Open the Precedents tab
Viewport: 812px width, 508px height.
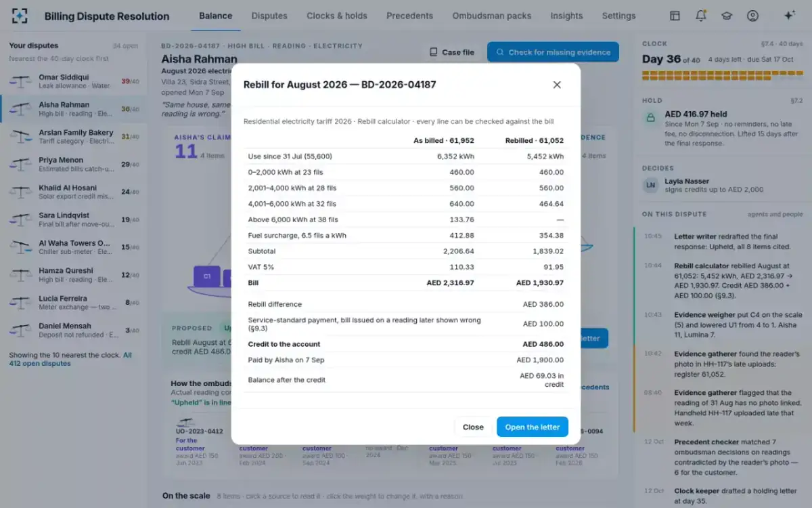tap(409, 16)
